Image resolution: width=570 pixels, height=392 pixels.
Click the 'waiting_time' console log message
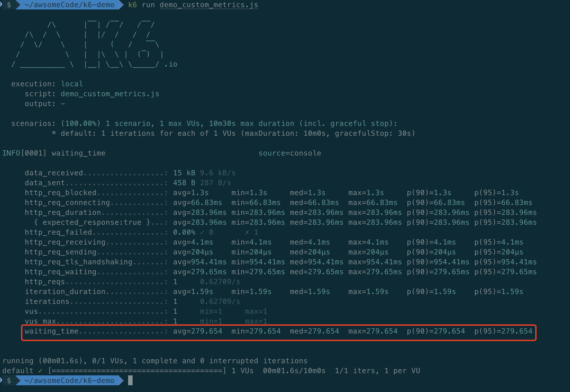pyautogui.click(x=79, y=153)
